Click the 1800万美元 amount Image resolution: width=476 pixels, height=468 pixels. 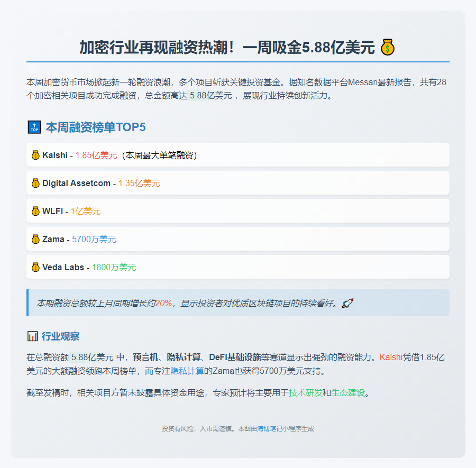pos(114,267)
